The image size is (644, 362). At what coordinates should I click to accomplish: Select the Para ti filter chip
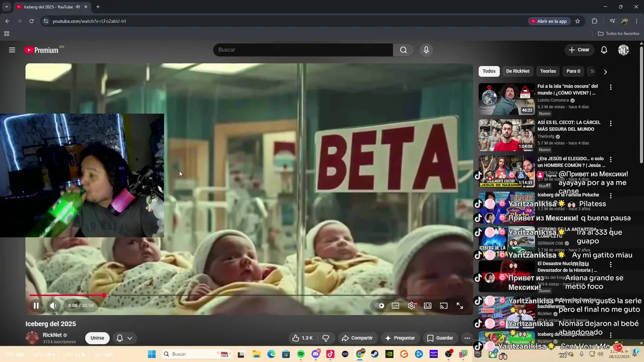(573, 71)
